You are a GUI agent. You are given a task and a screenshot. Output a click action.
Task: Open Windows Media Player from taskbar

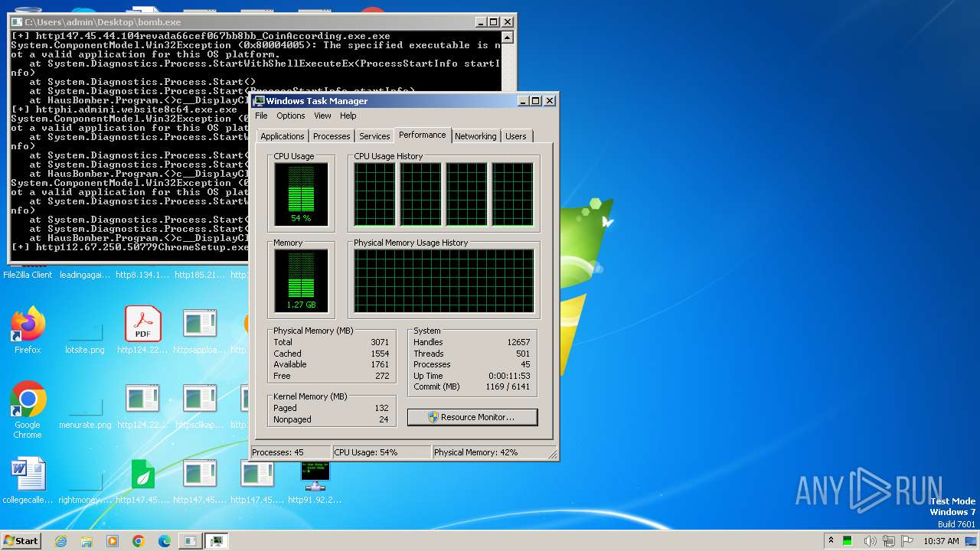pyautogui.click(x=113, y=541)
